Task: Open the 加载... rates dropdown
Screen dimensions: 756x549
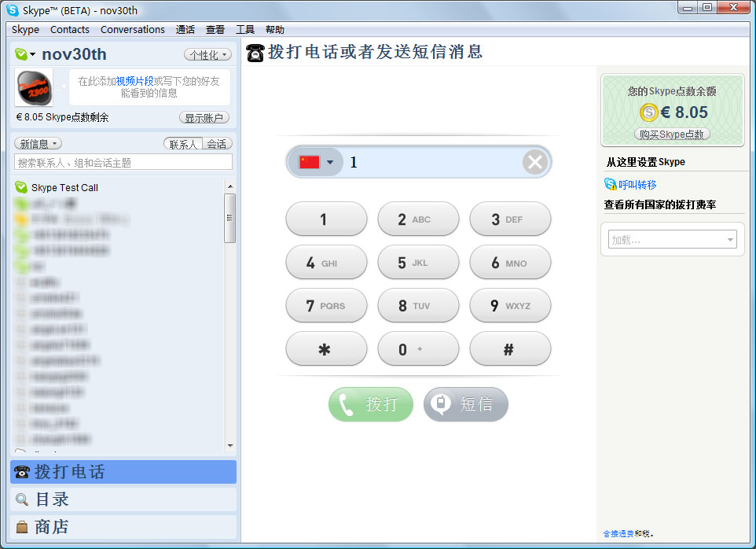Action: pos(673,239)
